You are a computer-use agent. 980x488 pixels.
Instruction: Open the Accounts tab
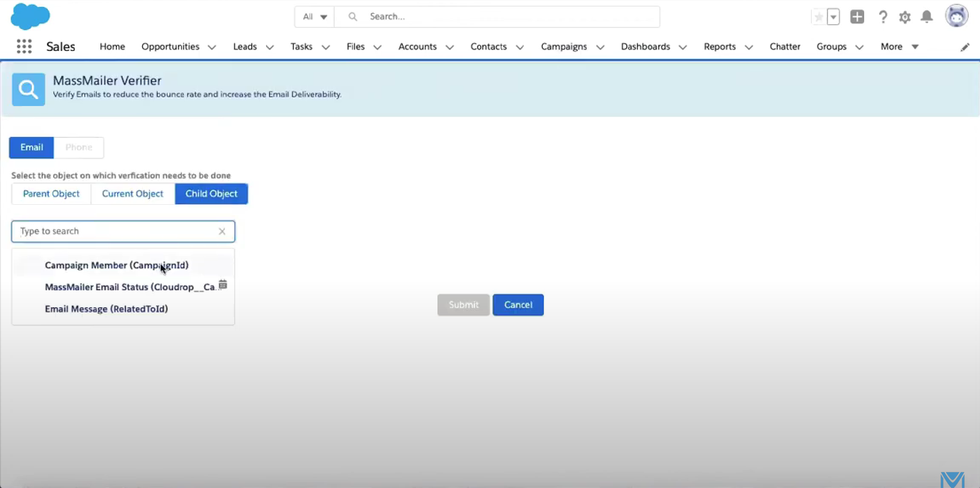click(x=417, y=46)
